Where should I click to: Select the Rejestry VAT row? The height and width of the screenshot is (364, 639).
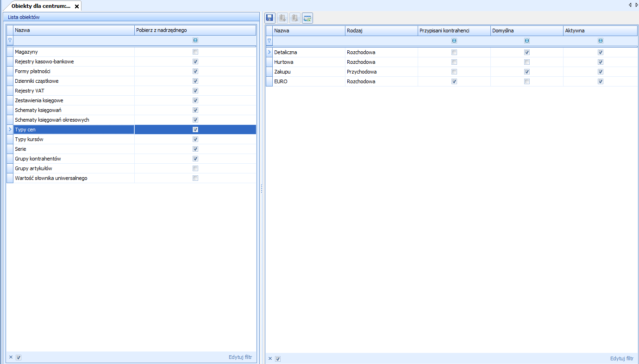click(x=131, y=91)
